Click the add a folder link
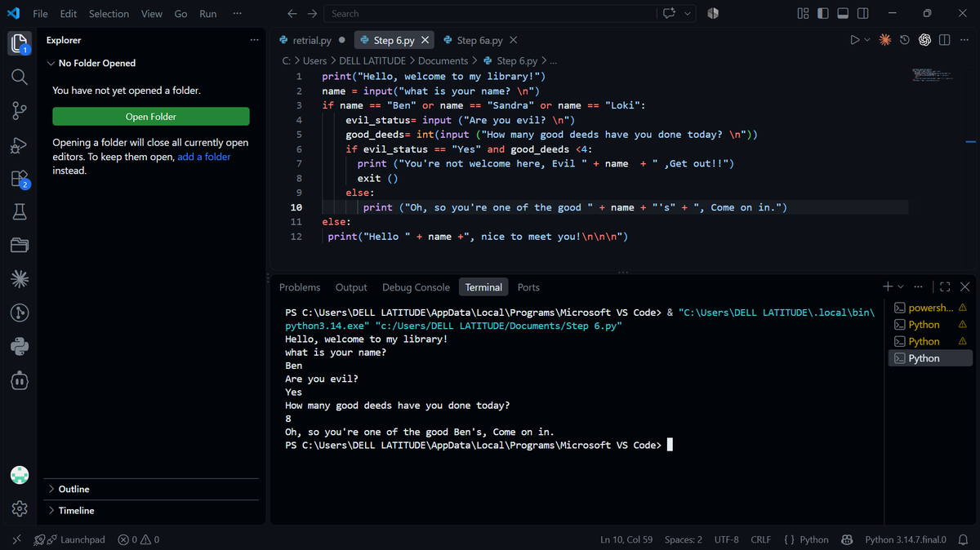 point(204,157)
